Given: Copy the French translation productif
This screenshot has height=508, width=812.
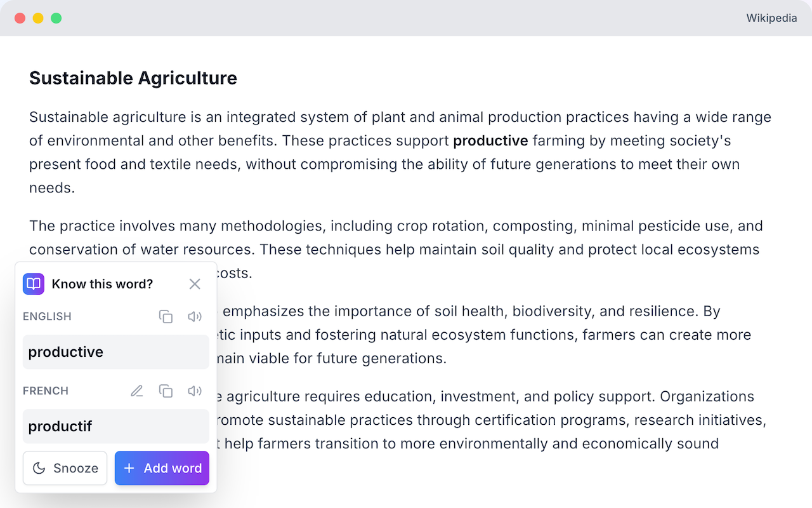Looking at the screenshot, I should coord(166,391).
